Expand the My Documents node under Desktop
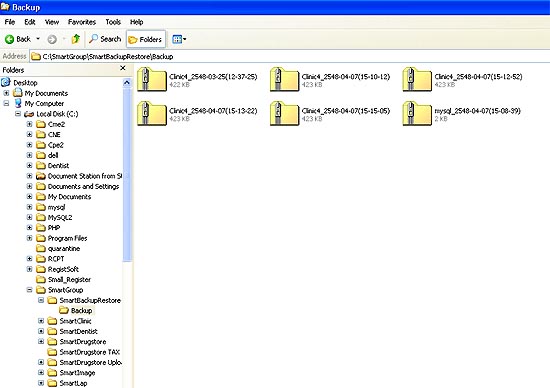The height and width of the screenshot is (388, 550). (6, 93)
